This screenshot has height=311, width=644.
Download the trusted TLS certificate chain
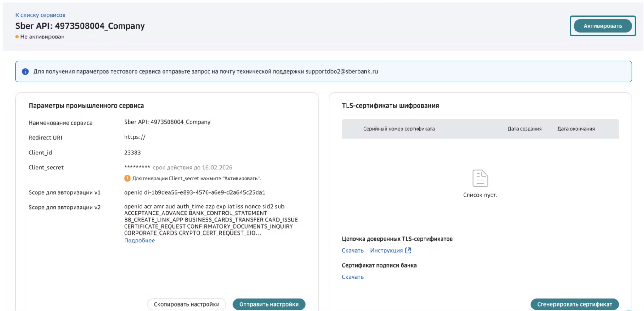[x=353, y=251]
